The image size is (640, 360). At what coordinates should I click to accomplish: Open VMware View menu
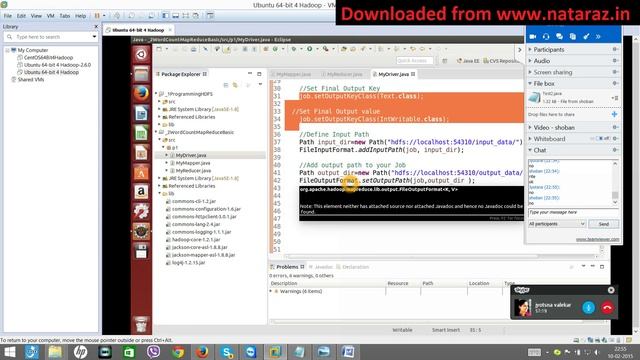[x=36, y=16]
